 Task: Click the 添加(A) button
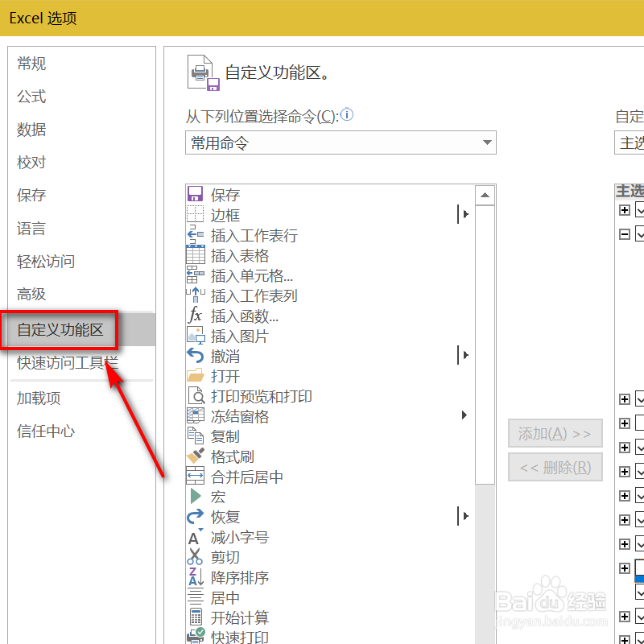pyautogui.click(x=555, y=433)
